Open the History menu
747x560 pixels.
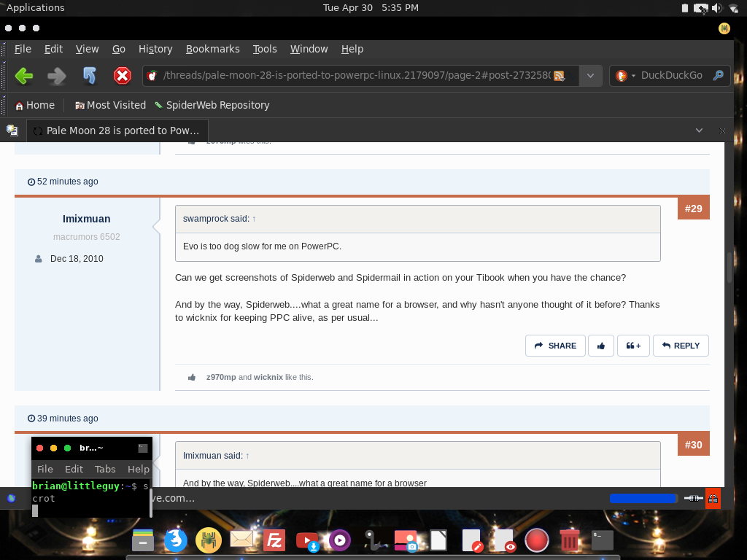[x=155, y=49]
